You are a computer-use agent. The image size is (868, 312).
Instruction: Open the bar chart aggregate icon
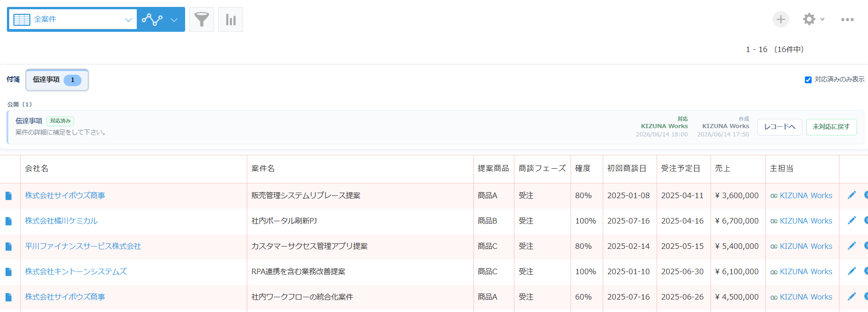tap(231, 19)
